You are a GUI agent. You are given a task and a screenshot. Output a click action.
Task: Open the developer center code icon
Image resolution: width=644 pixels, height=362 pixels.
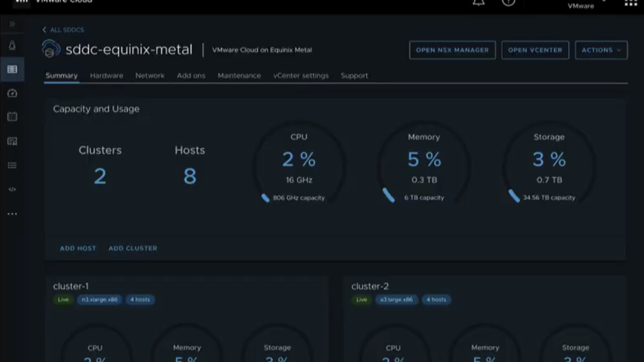12,190
